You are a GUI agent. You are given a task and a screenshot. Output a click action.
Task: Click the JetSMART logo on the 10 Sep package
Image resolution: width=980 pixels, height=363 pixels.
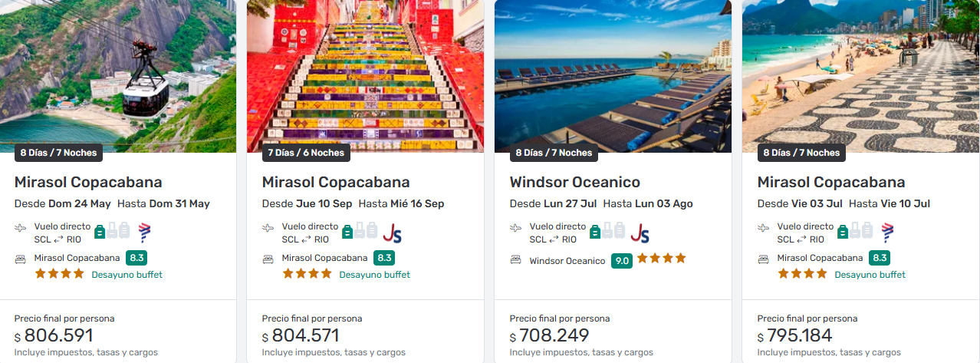click(x=392, y=233)
